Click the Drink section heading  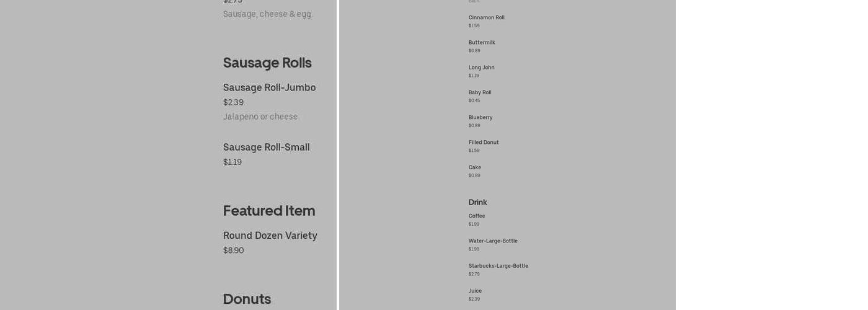tap(477, 202)
